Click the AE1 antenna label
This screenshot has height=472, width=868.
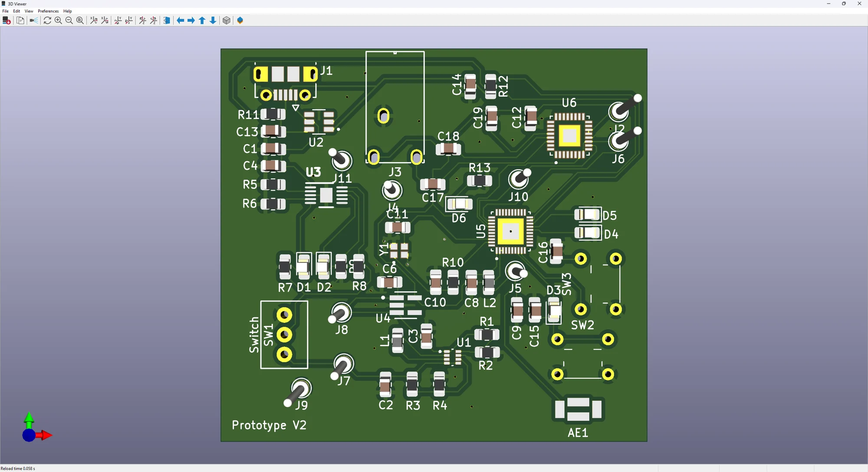pos(578,433)
